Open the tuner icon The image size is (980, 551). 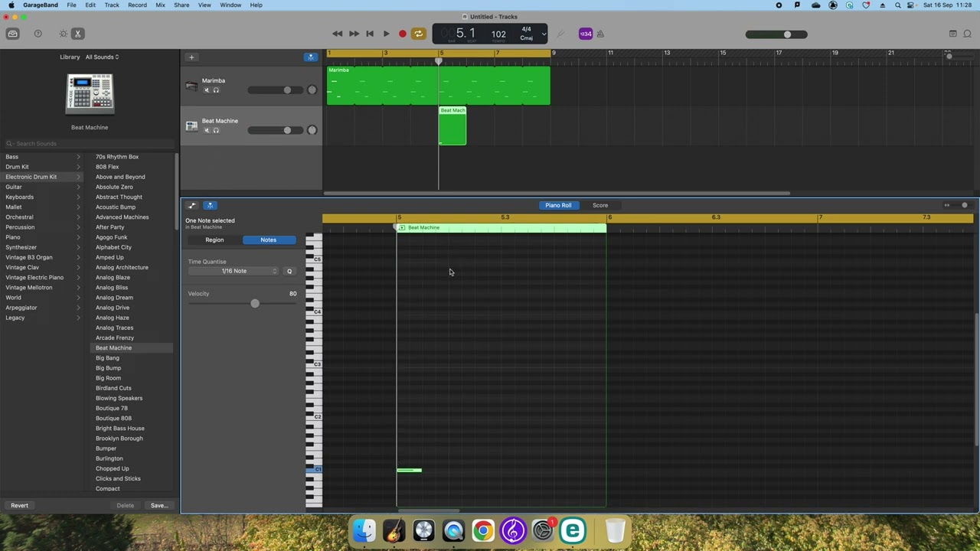560,34
